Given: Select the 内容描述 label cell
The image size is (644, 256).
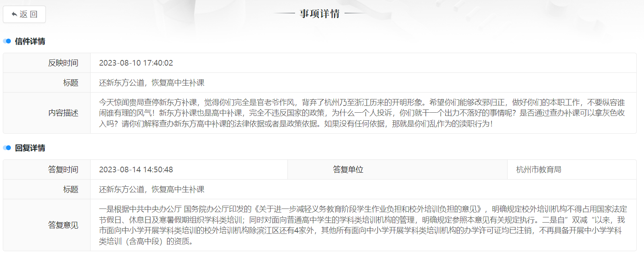Looking at the screenshot, I should pyautogui.click(x=47, y=113).
